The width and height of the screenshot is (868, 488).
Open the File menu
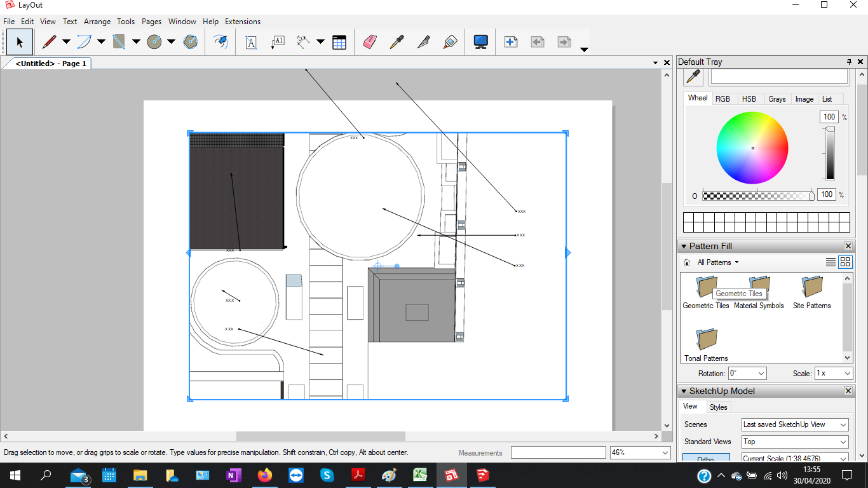click(9, 21)
